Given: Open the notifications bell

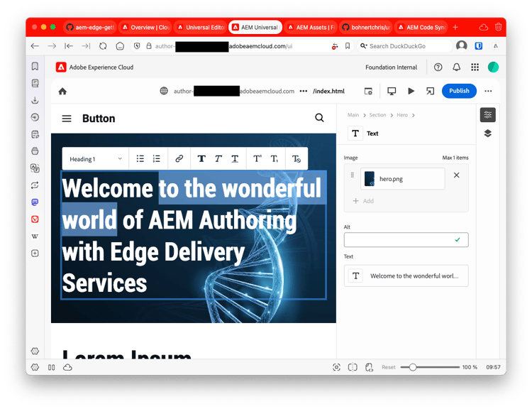Looking at the screenshot, I should point(457,67).
